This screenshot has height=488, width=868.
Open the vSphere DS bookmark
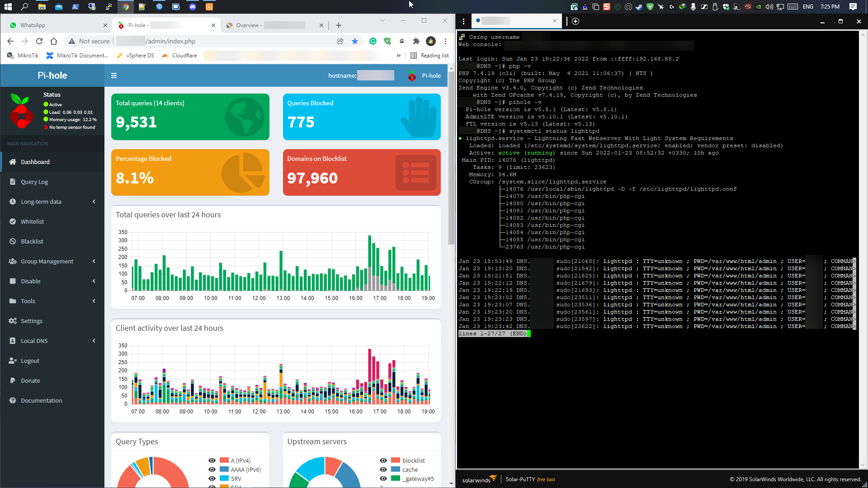(135, 56)
